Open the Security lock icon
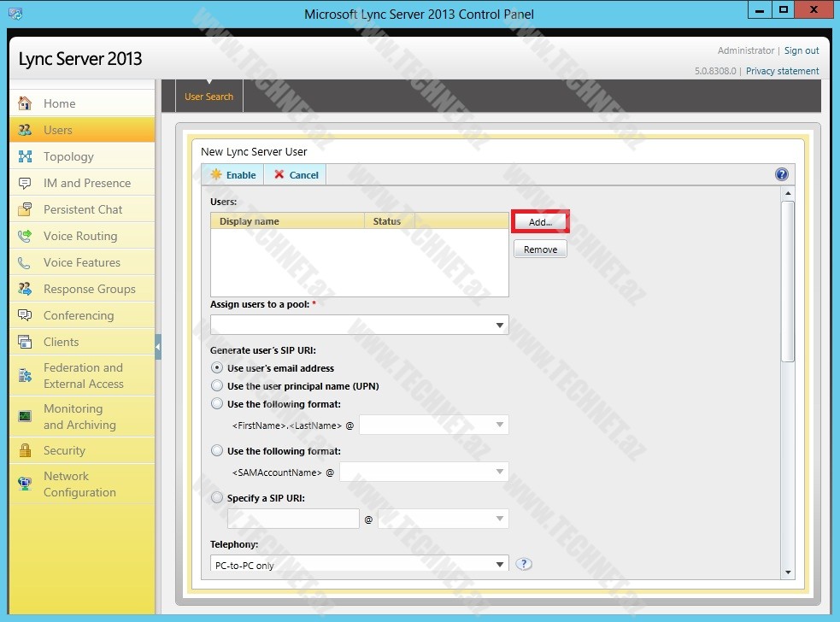The width and height of the screenshot is (840, 622). [x=25, y=450]
